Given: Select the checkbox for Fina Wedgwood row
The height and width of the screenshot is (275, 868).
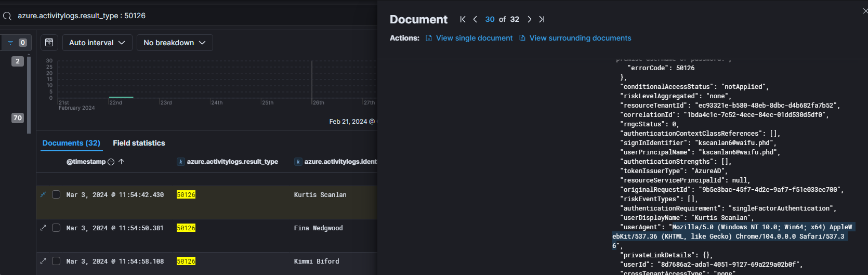Looking at the screenshot, I should [56, 228].
